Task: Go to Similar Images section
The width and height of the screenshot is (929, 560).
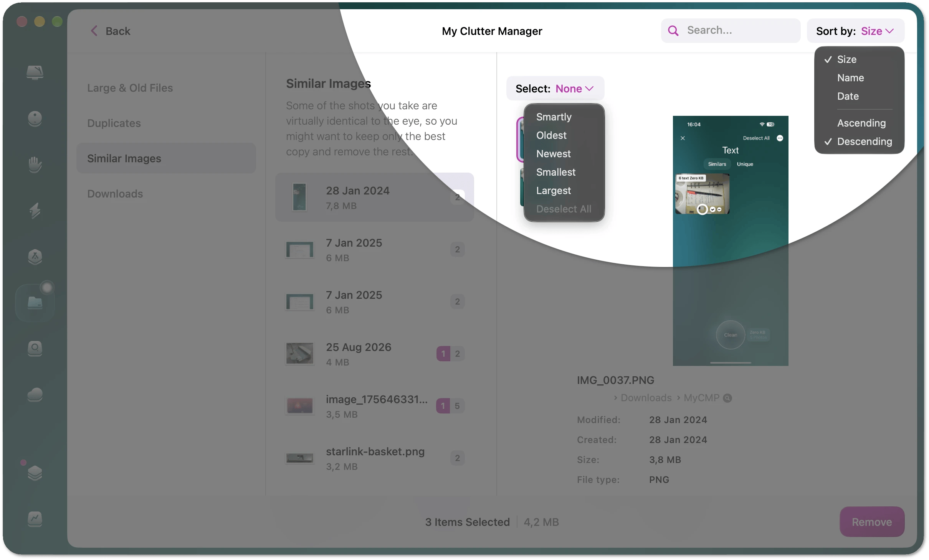Action: [166, 158]
